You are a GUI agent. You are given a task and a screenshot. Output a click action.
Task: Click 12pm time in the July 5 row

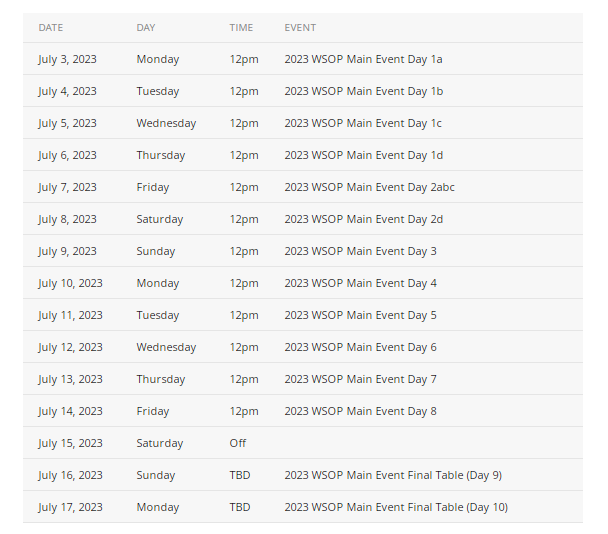(244, 123)
